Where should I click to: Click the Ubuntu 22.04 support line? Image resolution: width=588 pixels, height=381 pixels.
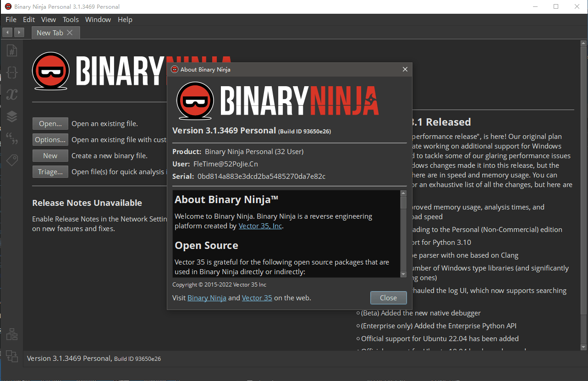440,338
